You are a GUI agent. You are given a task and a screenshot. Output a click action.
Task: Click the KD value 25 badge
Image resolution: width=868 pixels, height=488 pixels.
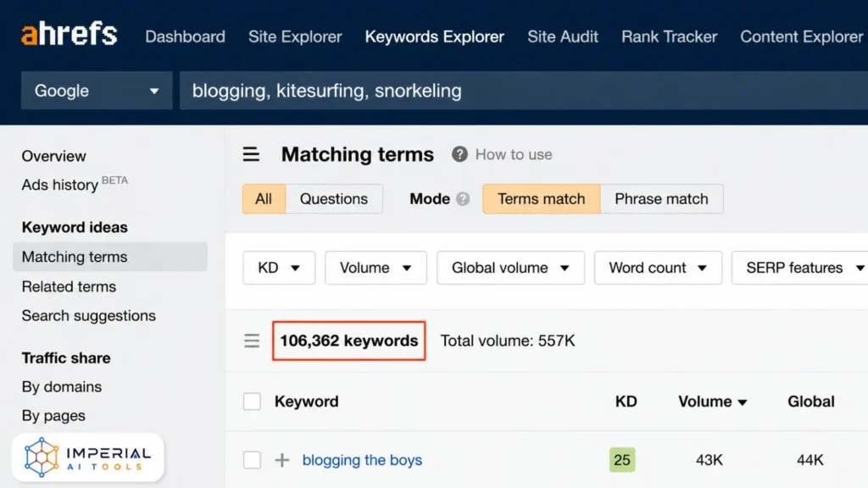622,460
